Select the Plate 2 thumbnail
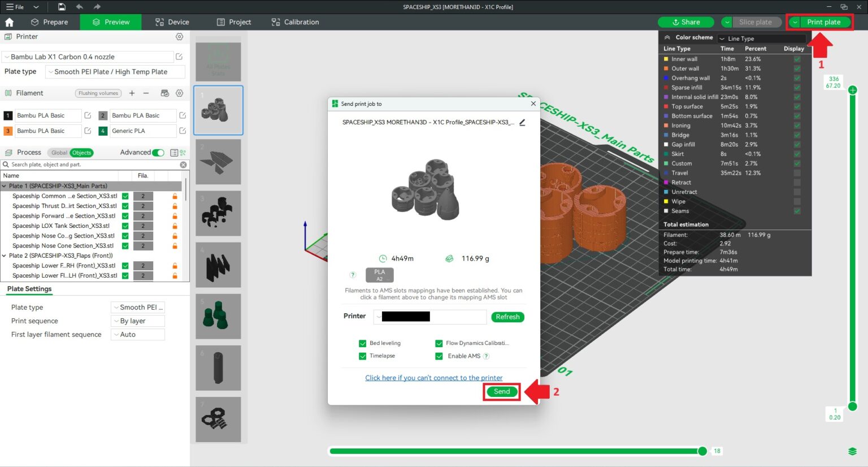The width and height of the screenshot is (868, 467). click(219, 161)
